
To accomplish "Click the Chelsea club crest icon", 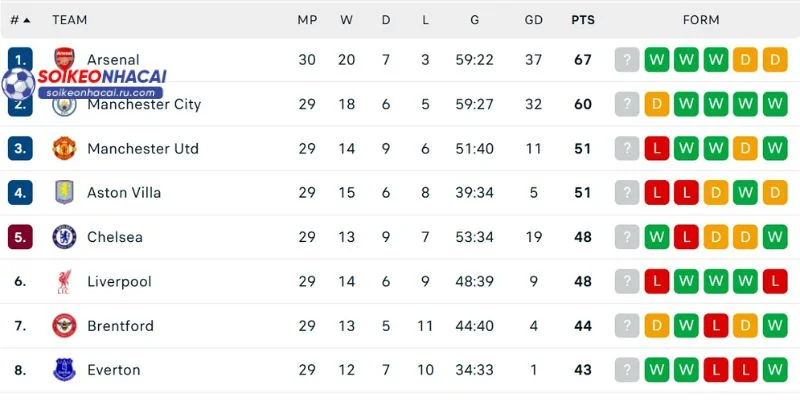I will point(64,237).
